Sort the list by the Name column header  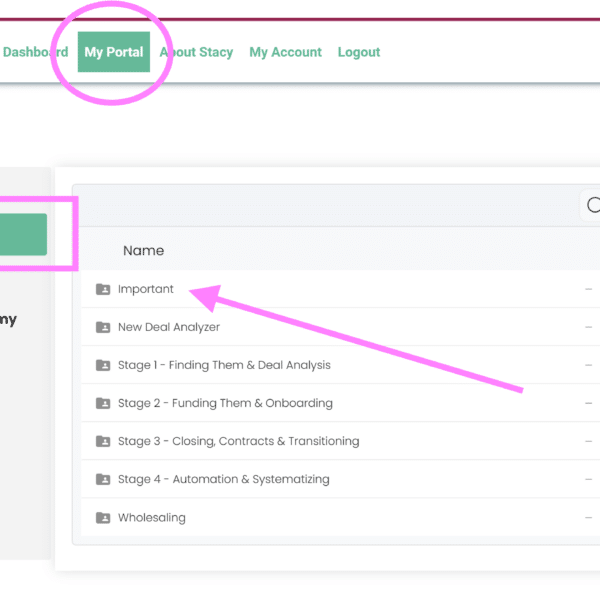point(143,250)
